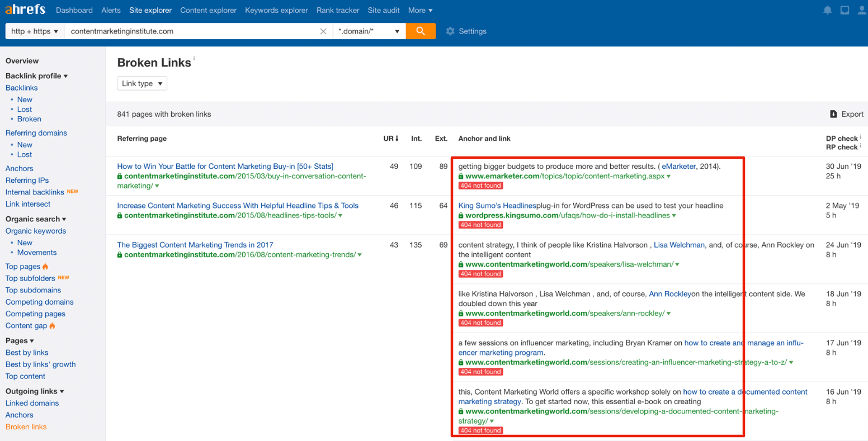Image resolution: width=868 pixels, height=441 pixels.
Task: Click the Ext. column header
Action: 441,139
